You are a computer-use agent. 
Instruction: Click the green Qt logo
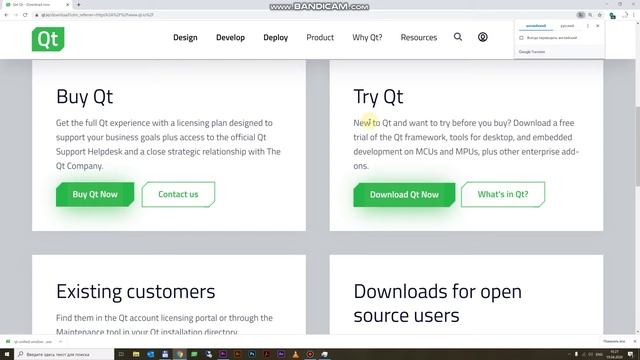click(48, 39)
